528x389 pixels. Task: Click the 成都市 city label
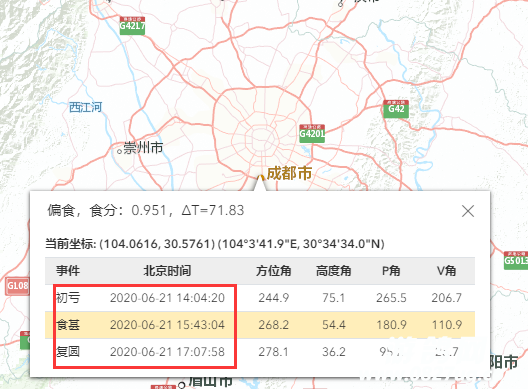pyautogui.click(x=289, y=173)
